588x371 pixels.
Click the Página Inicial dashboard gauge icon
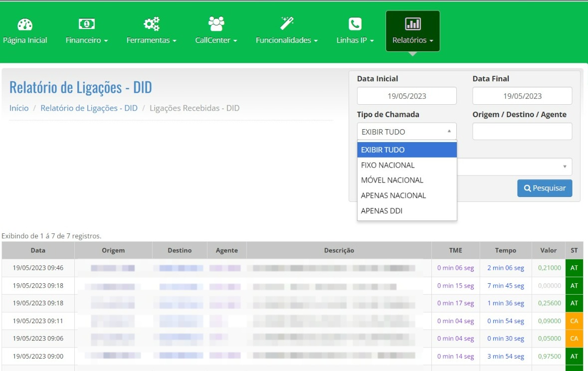pyautogui.click(x=25, y=24)
